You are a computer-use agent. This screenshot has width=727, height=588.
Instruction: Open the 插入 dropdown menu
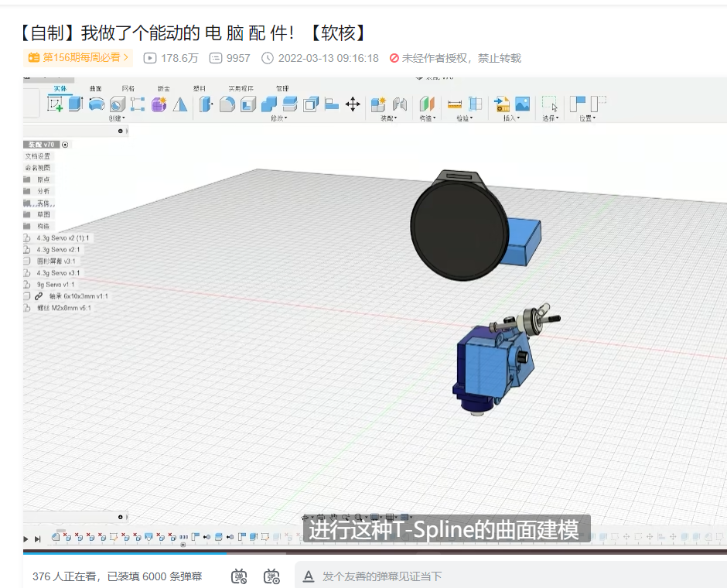coord(512,118)
